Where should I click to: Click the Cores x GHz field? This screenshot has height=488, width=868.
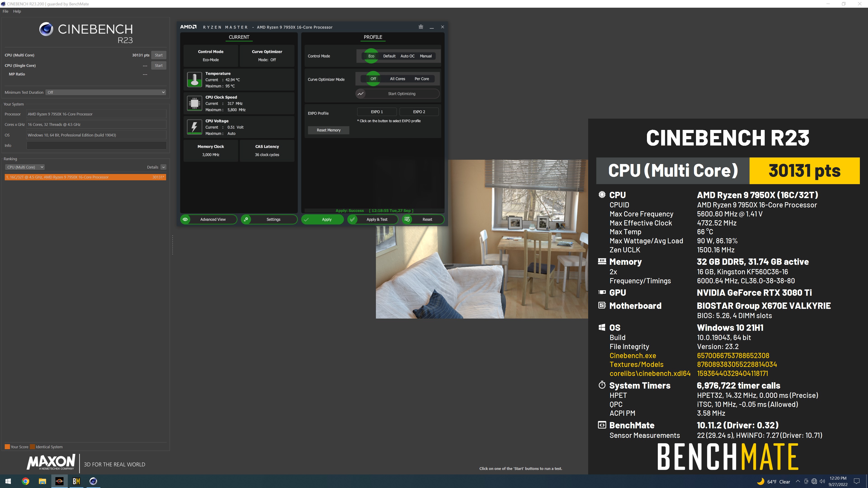point(96,125)
